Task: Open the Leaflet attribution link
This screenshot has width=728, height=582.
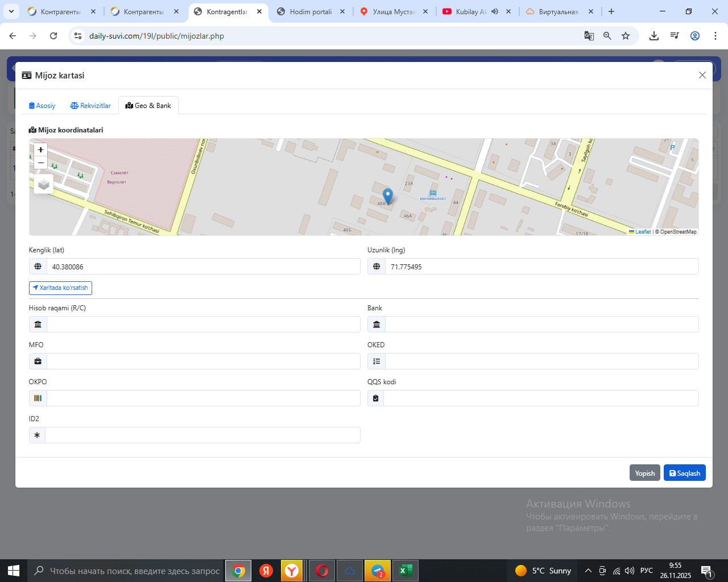Action: (643, 232)
